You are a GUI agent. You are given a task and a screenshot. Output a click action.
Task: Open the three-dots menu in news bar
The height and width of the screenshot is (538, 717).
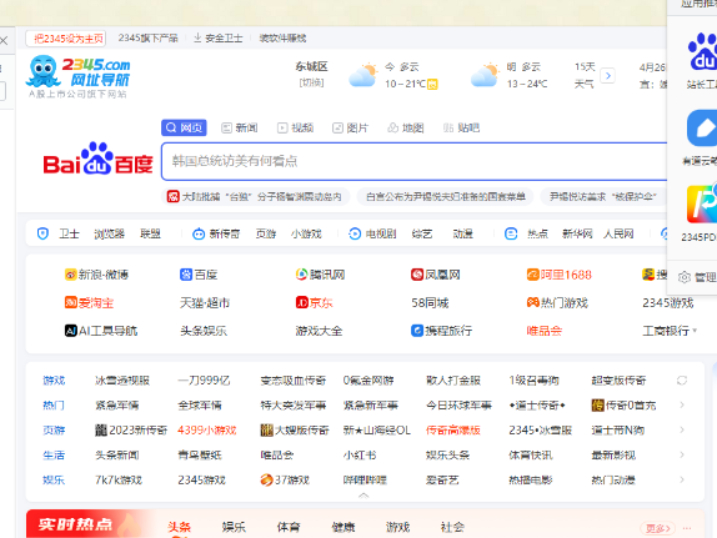point(686,528)
